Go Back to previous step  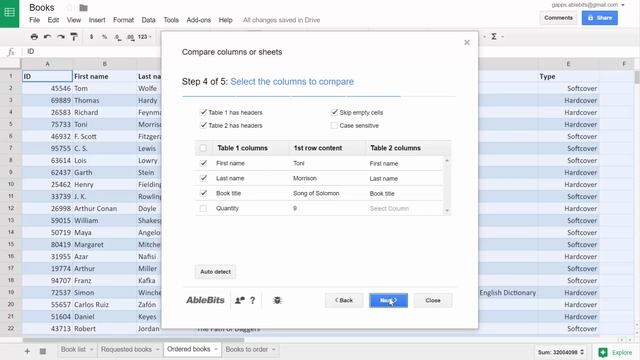pos(344,300)
